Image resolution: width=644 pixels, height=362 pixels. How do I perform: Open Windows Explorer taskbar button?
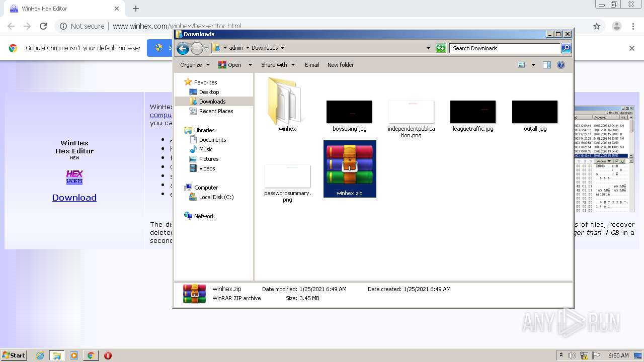click(57, 355)
